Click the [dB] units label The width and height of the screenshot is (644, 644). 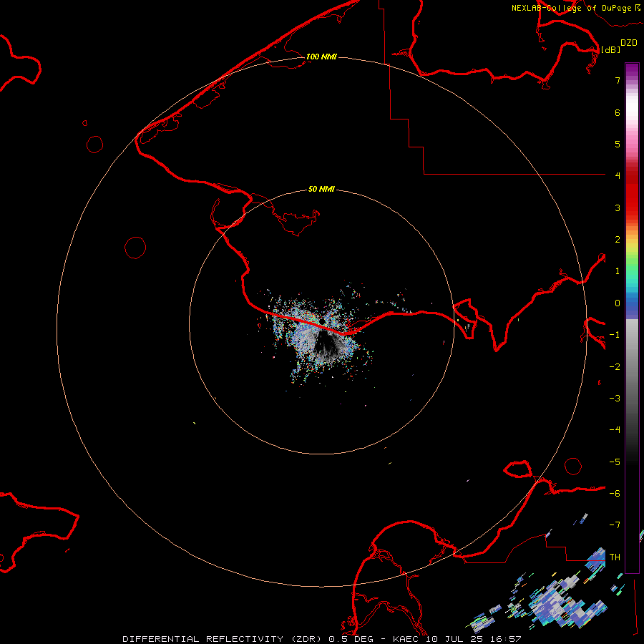611,49
